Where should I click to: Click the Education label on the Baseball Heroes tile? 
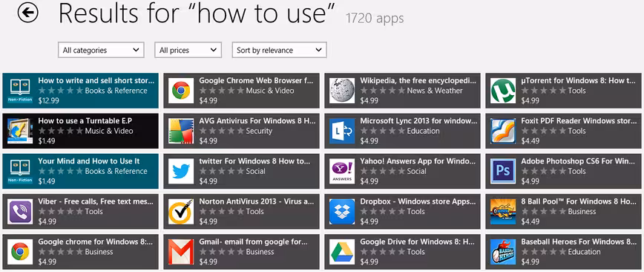pyautogui.click(x=584, y=252)
